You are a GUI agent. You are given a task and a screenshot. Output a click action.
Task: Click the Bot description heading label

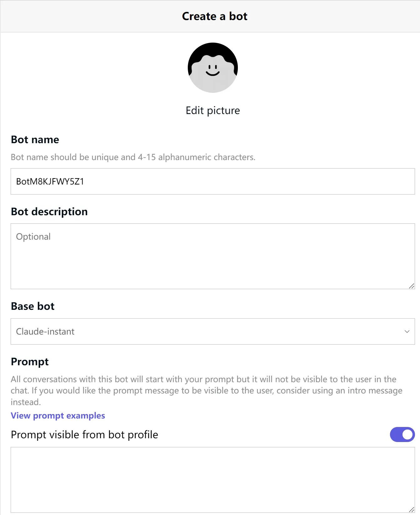(x=49, y=212)
